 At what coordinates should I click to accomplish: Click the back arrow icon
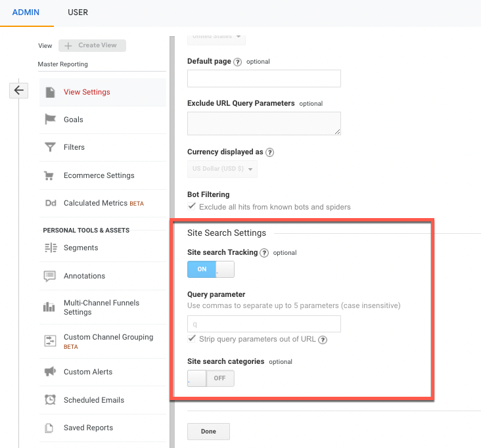click(x=18, y=91)
